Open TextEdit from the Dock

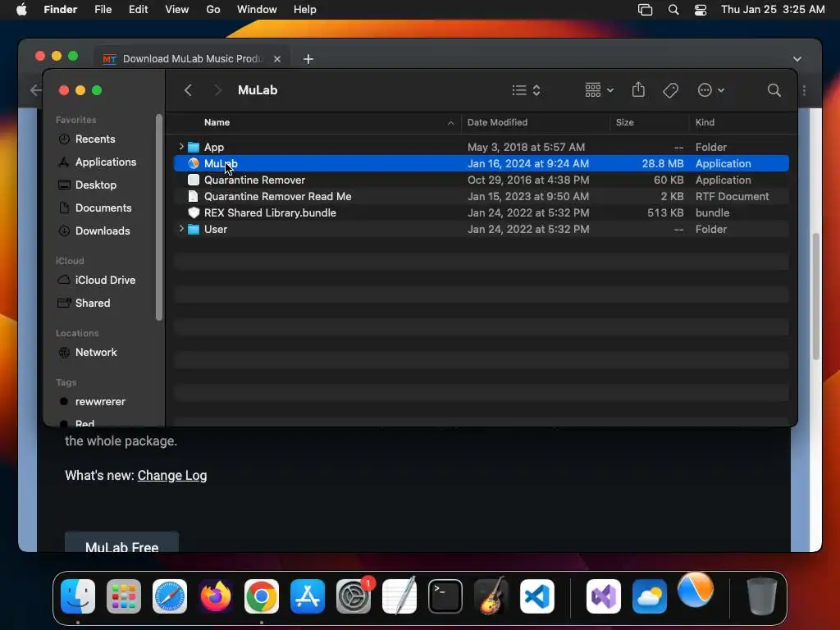point(399,596)
